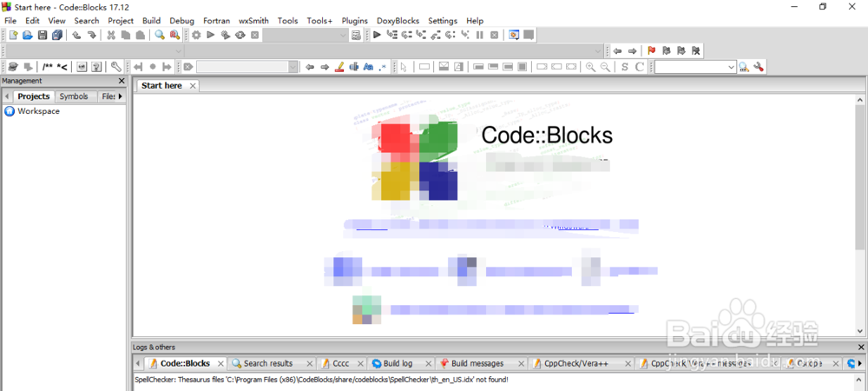The image size is (868, 391).
Task: Open the DoxyBlocks preferences wrench icon
Action: [115, 67]
